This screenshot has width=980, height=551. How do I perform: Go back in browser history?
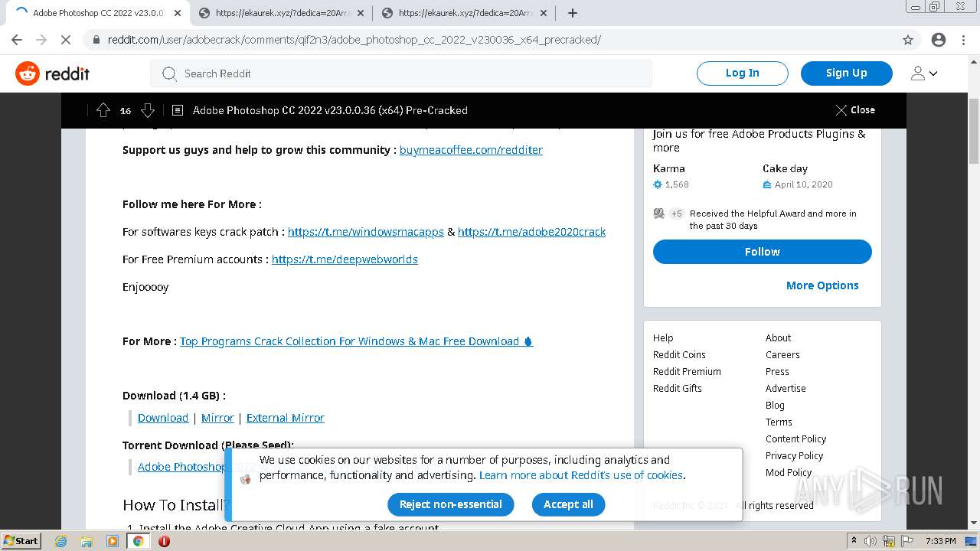pos(17,40)
